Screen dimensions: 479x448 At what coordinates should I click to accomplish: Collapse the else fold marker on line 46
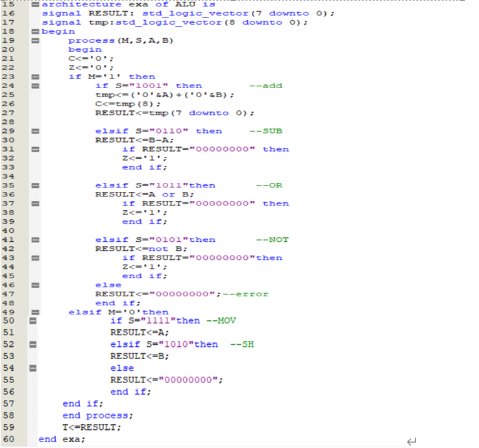pos(36,285)
